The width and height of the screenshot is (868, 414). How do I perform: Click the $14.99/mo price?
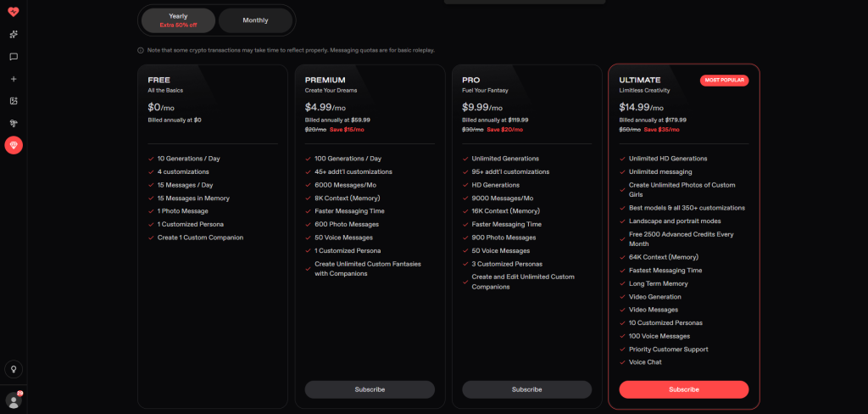tap(642, 108)
